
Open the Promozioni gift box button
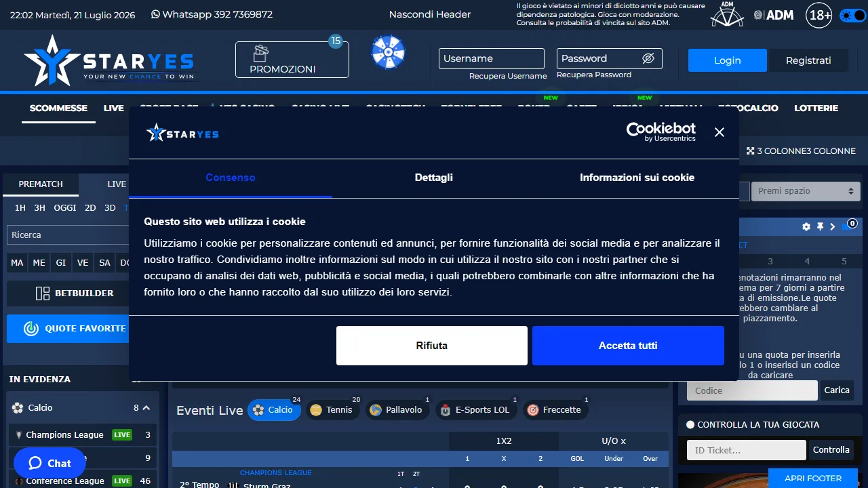click(292, 60)
